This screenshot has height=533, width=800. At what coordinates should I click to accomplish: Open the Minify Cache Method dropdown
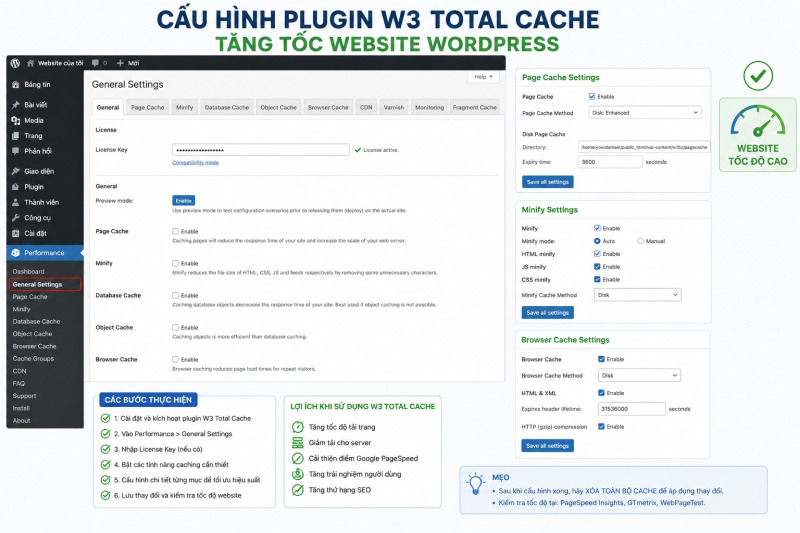[x=637, y=295]
